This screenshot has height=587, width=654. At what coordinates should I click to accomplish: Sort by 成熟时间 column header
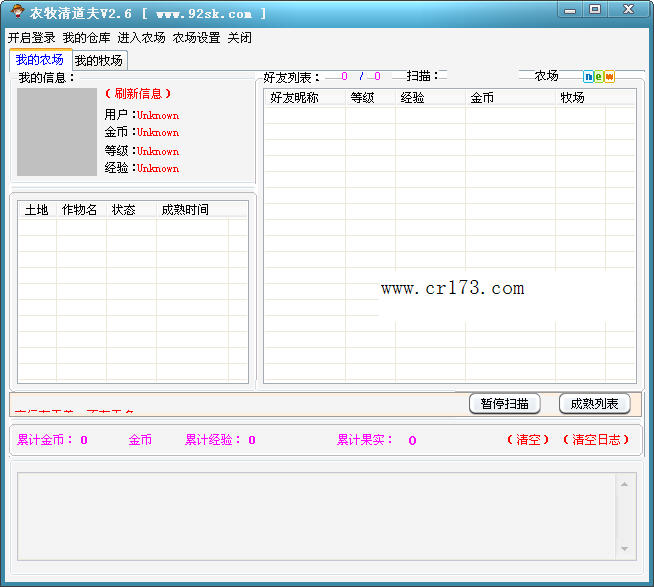tap(192, 209)
